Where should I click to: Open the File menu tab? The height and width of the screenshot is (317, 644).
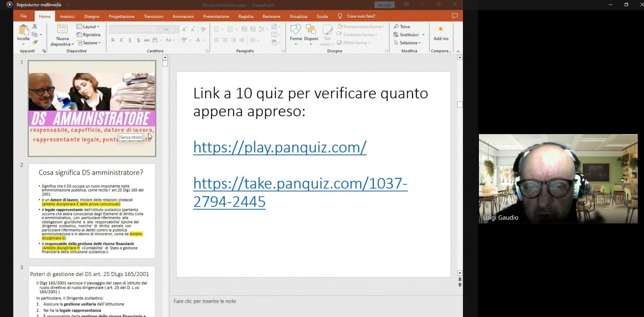click(x=24, y=16)
